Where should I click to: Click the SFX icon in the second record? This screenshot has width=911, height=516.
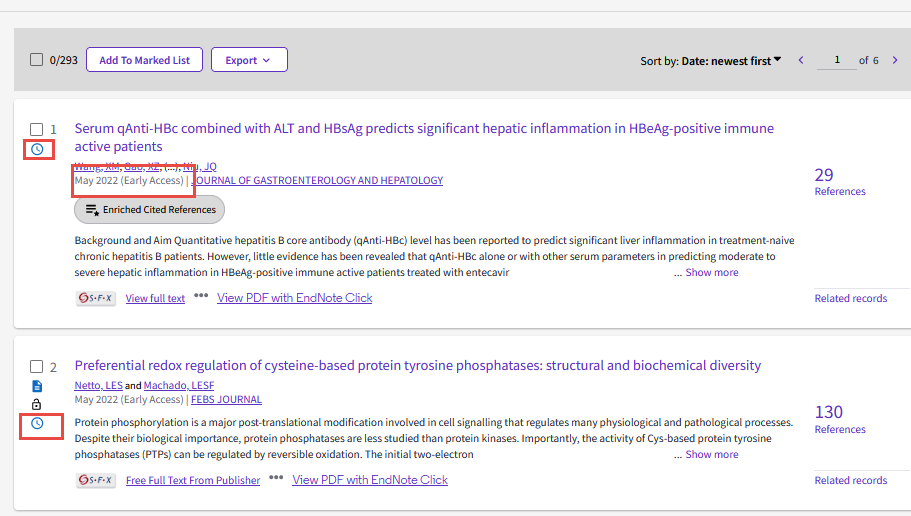point(96,480)
